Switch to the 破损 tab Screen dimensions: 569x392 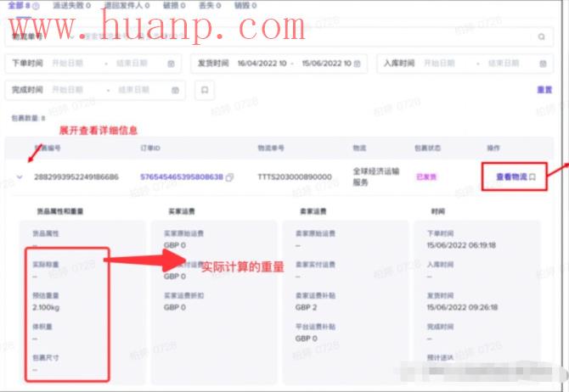tap(174, 5)
